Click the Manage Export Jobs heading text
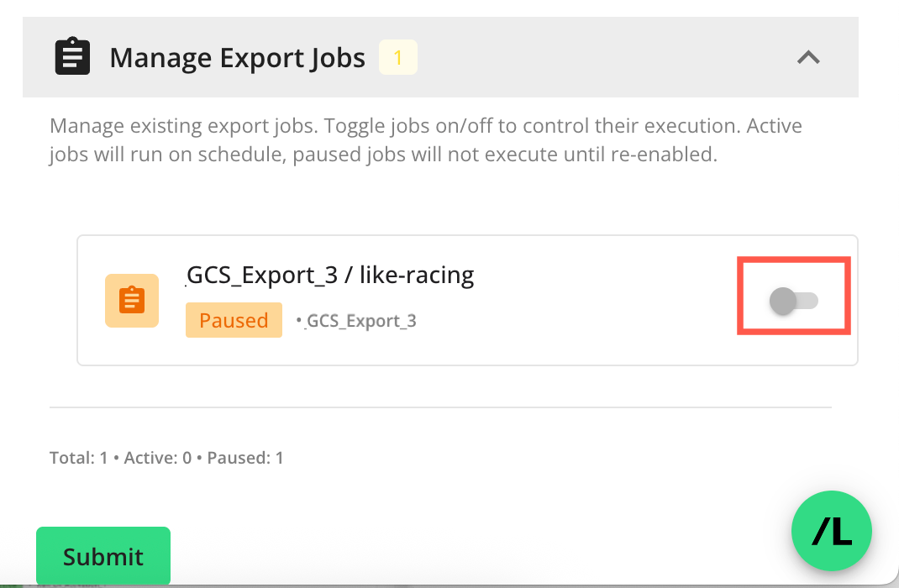899x588 pixels. [x=238, y=58]
